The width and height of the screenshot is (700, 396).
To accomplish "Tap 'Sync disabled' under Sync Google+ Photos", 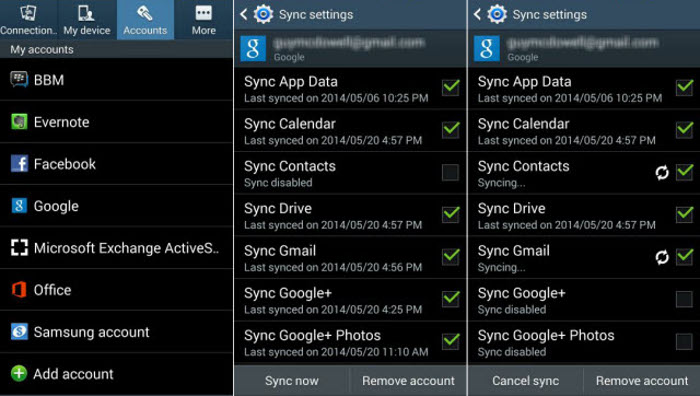I will tap(512, 352).
